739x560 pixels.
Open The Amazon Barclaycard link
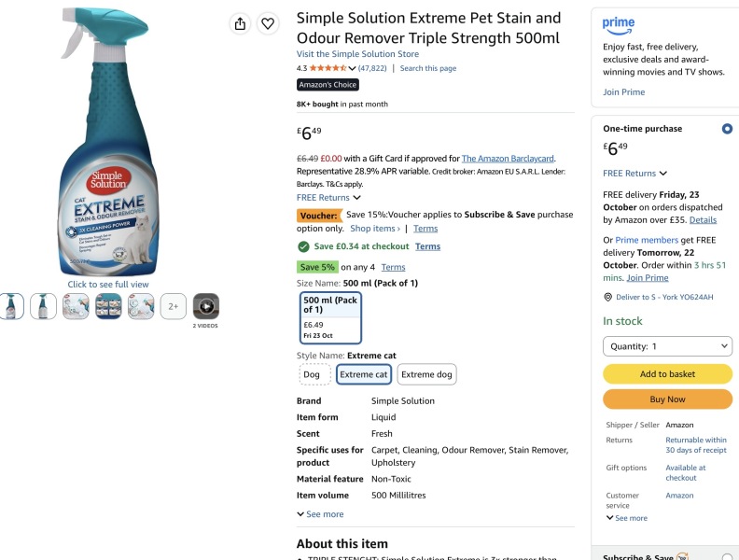508,159
